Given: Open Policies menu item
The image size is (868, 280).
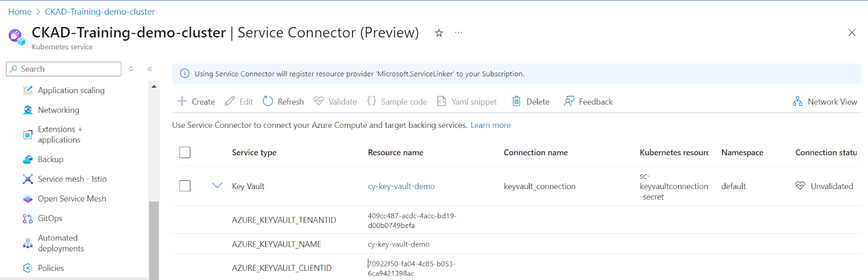Looking at the screenshot, I should (x=51, y=268).
